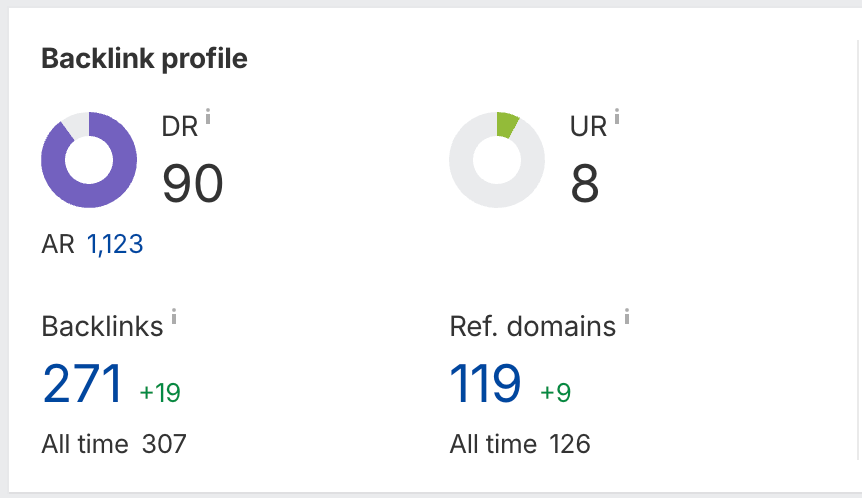Click the purple DR donut chart
The image size is (862, 498).
point(89,160)
